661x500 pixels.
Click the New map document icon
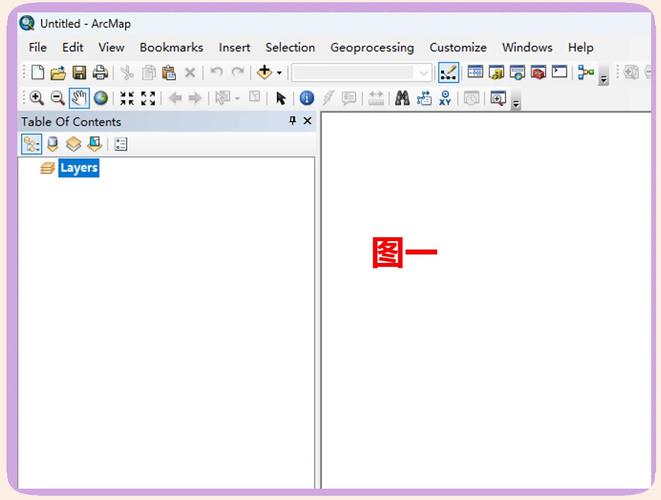pyautogui.click(x=38, y=73)
